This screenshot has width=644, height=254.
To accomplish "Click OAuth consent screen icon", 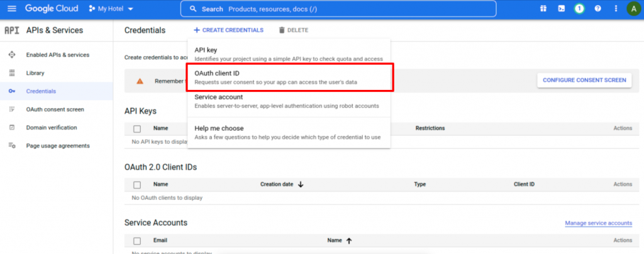I will tap(12, 109).
